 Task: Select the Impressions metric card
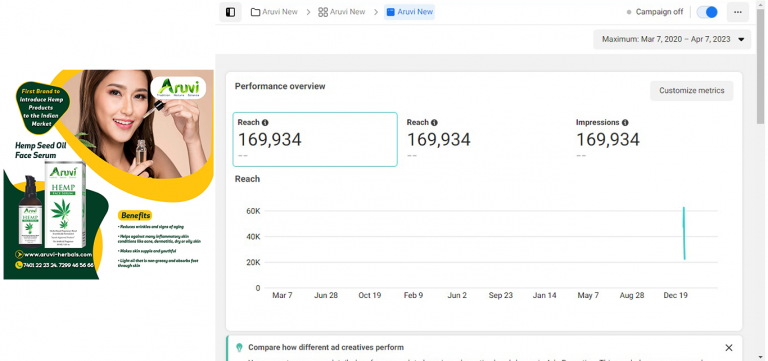click(x=653, y=139)
